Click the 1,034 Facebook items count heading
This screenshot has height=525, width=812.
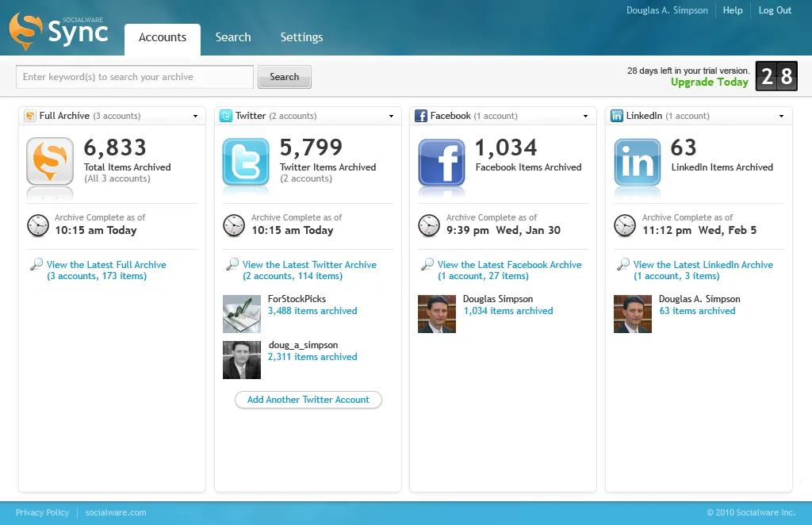(506, 148)
